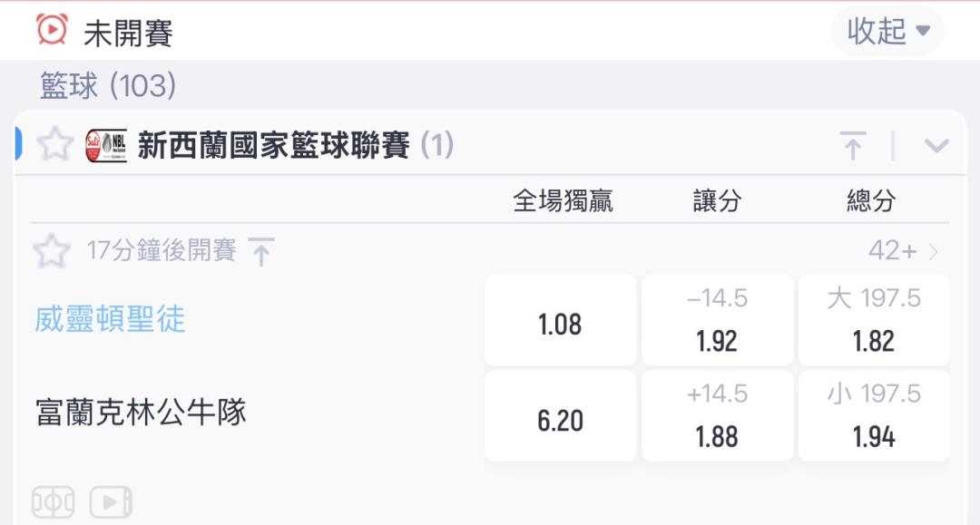Image resolution: width=980 pixels, height=525 pixels.
Task: Pick the -14.5 handicap at 1.92
Action: pyautogui.click(x=718, y=320)
